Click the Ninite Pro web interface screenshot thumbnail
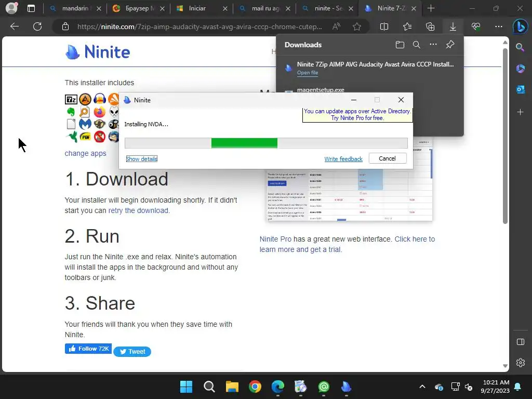 pos(350,195)
